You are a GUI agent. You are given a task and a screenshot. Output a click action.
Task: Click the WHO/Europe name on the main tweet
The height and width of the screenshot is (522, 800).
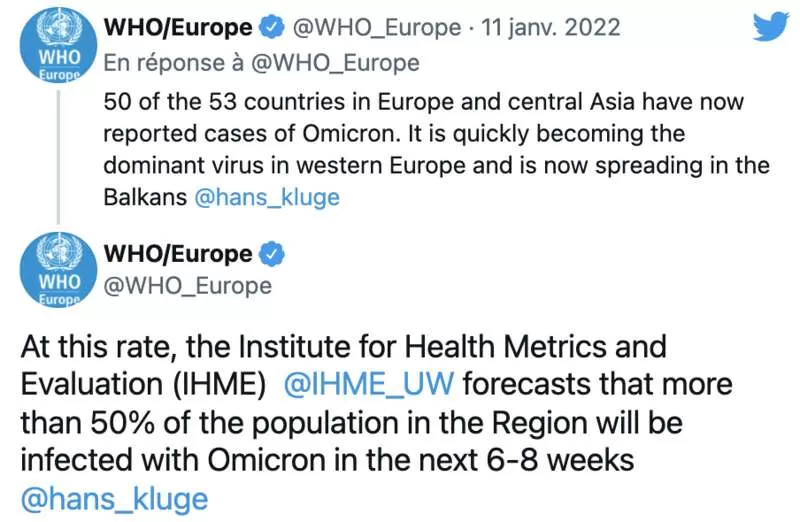click(x=178, y=254)
